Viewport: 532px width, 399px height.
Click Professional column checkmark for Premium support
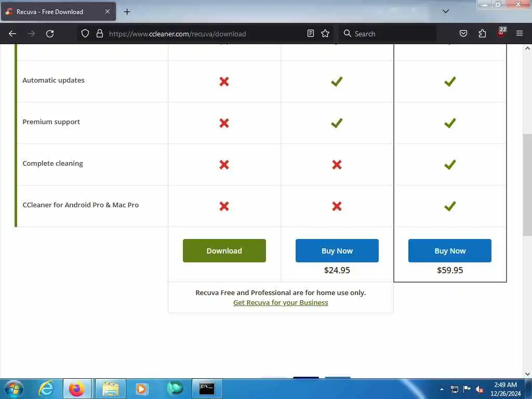point(337,123)
